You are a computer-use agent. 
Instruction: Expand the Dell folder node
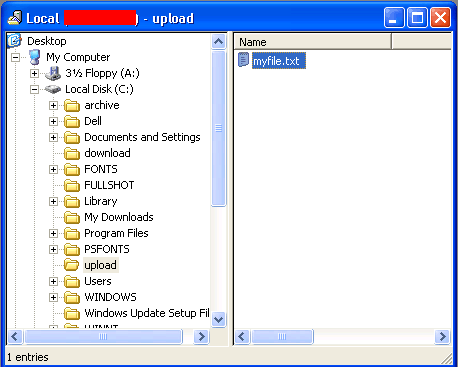coord(53,121)
